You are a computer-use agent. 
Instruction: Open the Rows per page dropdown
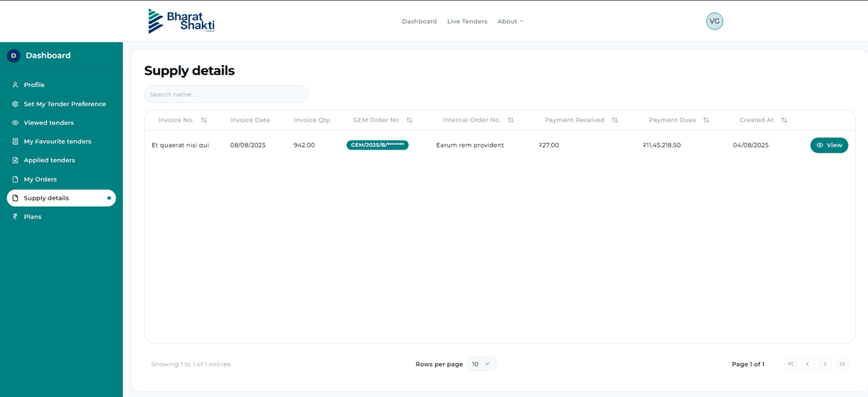tap(481, 364)
